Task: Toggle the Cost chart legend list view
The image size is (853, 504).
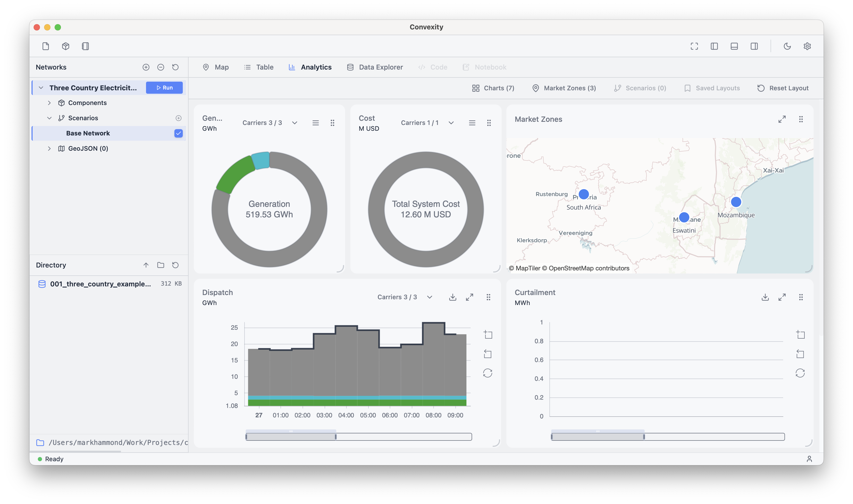Action: point(472,123)
